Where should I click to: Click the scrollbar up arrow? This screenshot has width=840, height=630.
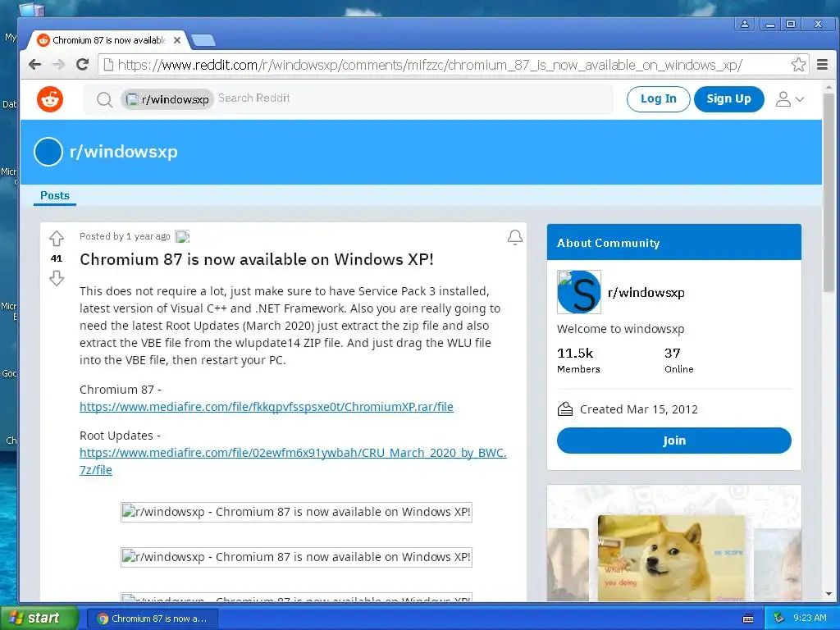[829, 87]
